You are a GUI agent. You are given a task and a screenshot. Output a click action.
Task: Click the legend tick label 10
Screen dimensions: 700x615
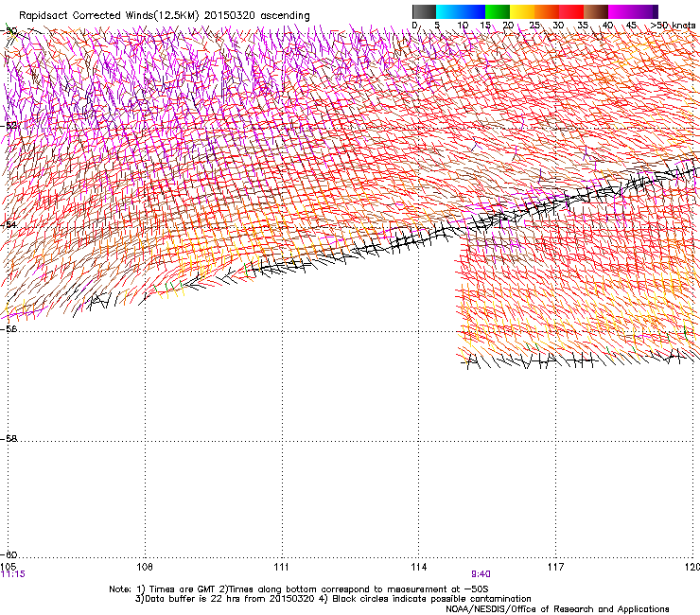click(463, 25)
